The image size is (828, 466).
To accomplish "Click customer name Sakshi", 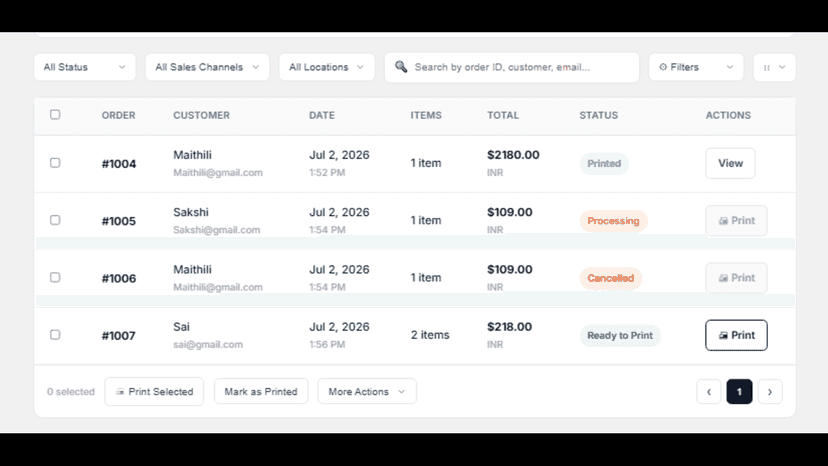I will (x=191, y=212).
